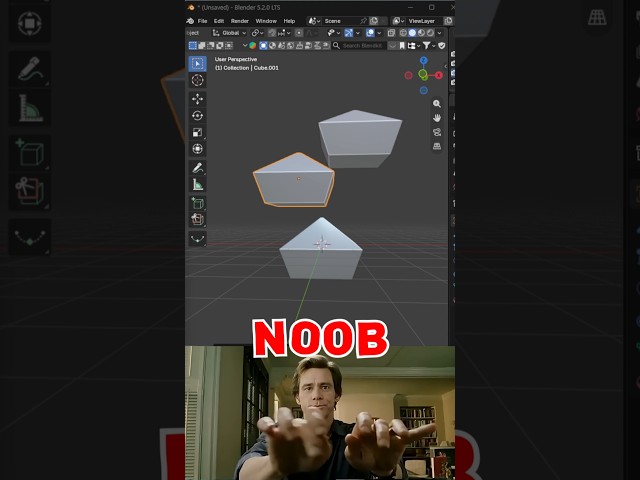Click the select mode Intersect icon
Image resolution: width=640 pixels, height=480 pixels.
pos(229,45)
